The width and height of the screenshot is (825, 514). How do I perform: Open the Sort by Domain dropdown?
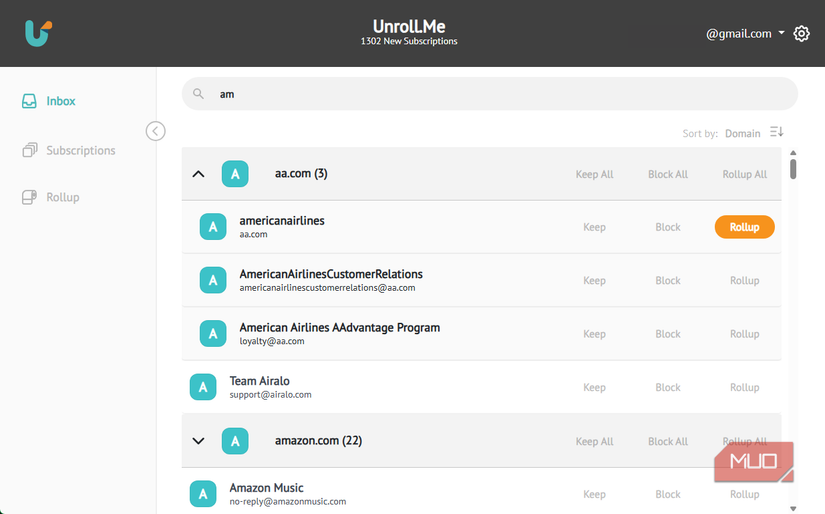point(742,134)
